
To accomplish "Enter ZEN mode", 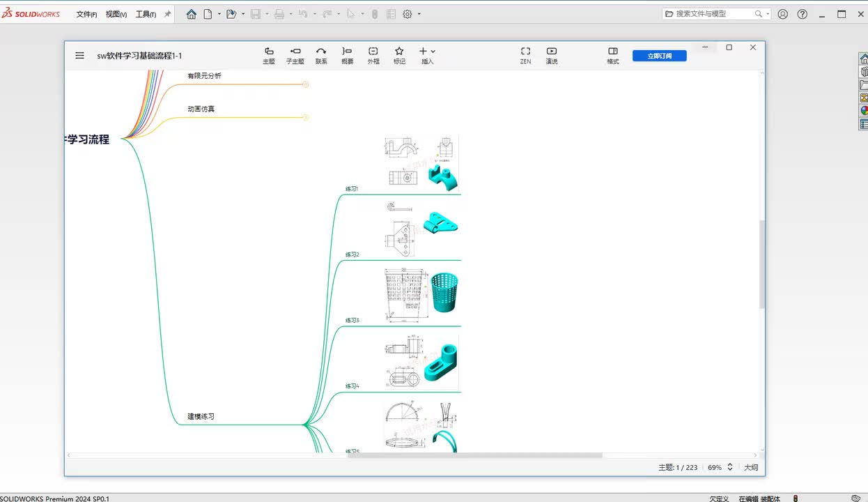I will click(x=525, y=55).
